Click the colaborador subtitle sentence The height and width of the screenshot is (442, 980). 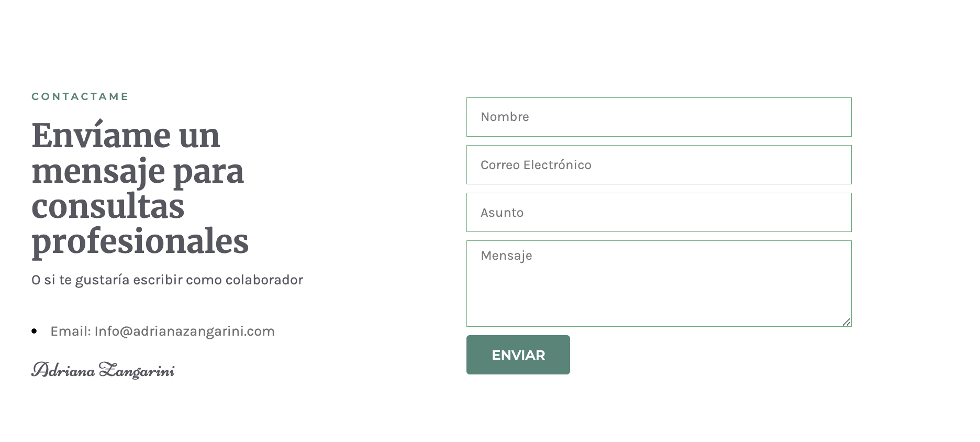coord(167,280)
